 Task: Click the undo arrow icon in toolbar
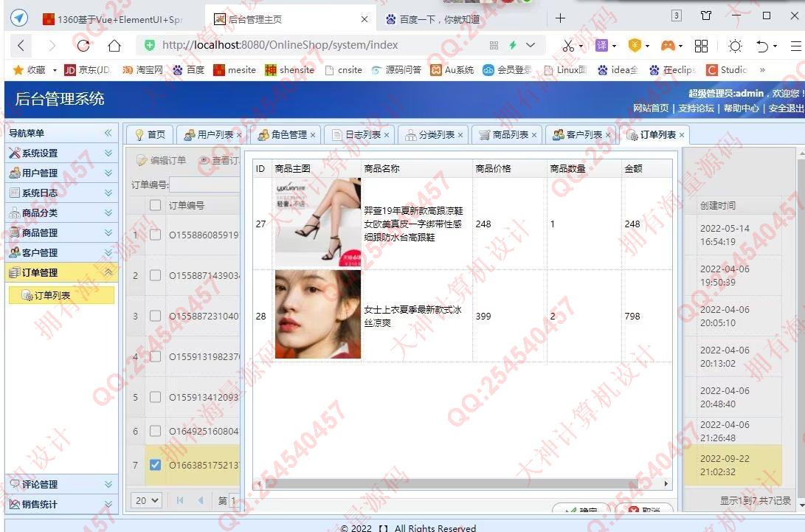tap(762, 46)
